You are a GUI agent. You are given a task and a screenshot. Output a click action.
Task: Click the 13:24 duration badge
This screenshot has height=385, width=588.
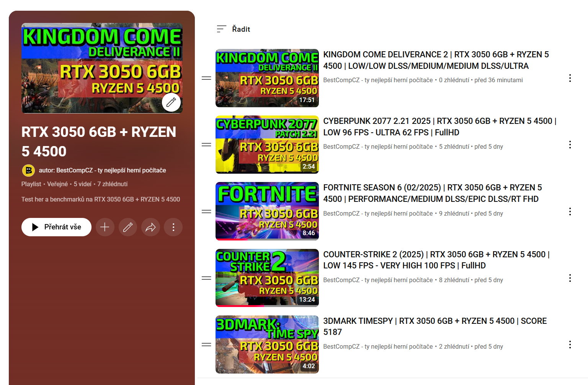[x=307, y=299]
